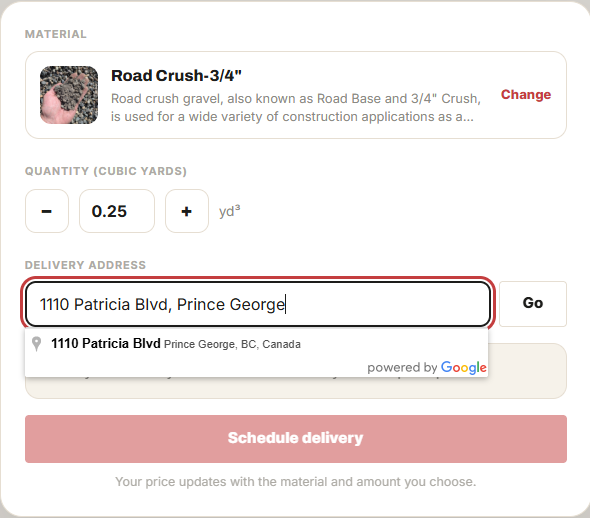Screen dimensions: 590x518
Task: Select "Prince George, BC, Canada" suggestion text
Action: (232, 345)
